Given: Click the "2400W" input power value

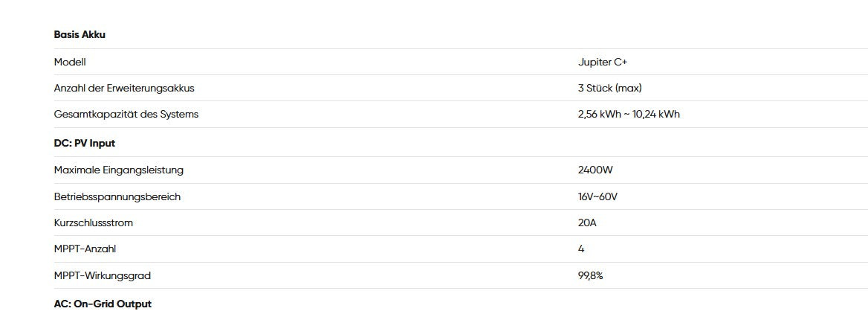Looking at the screenshot, I should 595,170.
